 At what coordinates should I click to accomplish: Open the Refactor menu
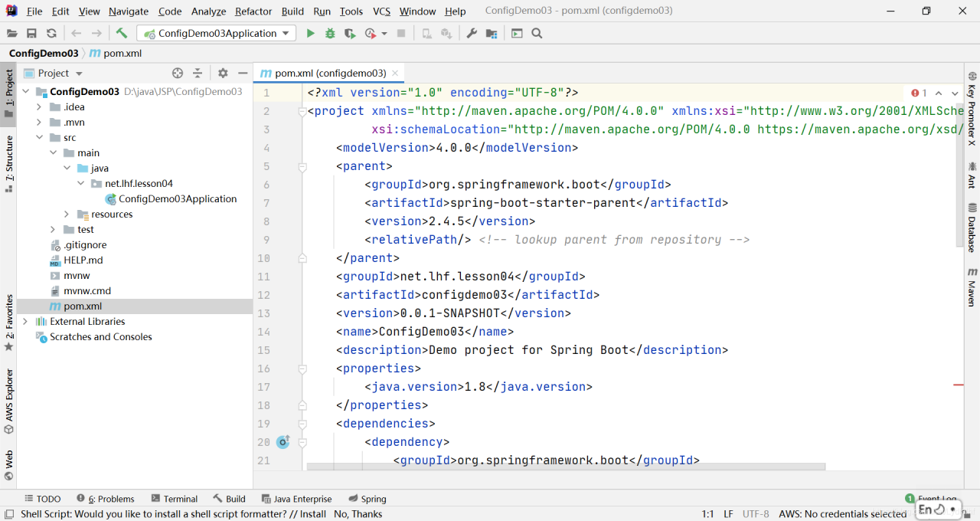coord(253,11)
